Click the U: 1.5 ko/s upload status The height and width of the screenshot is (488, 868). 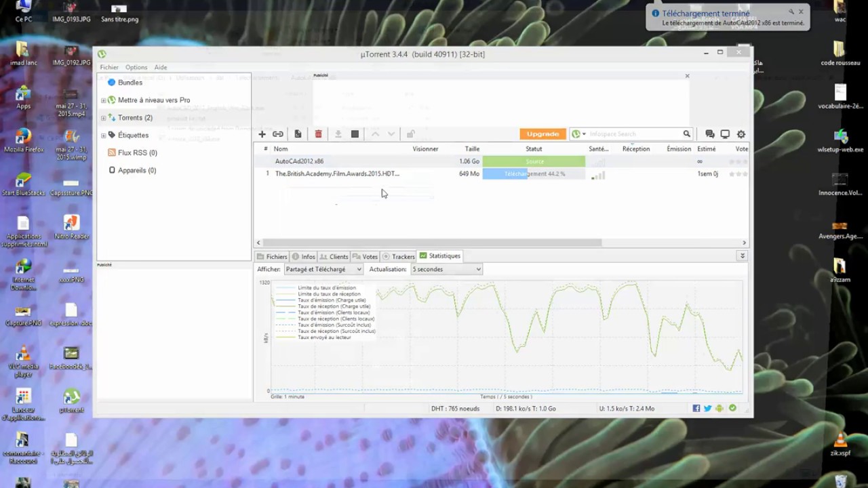point(627,409)
